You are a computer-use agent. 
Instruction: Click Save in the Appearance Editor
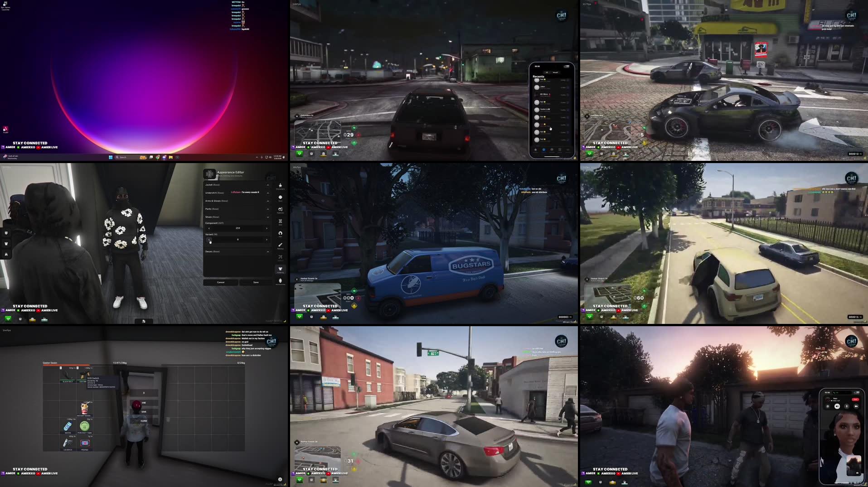point(255,282)
